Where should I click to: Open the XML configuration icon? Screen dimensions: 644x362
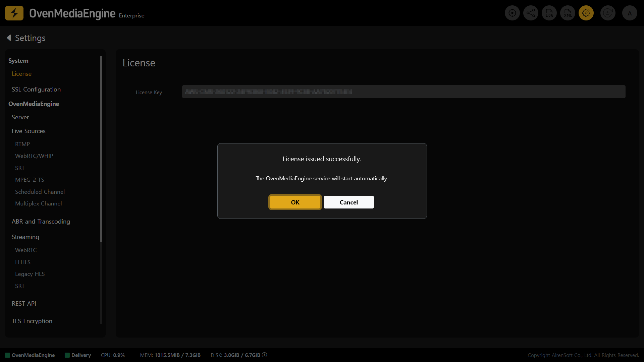coord(568,13)
